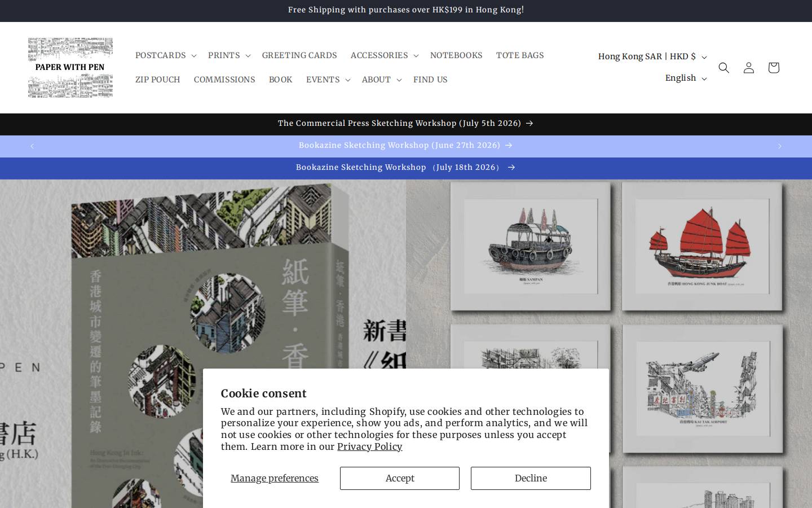The image size is (812, 508).
Task: Open Bookazine Workshop June 27th link
Action: coord(405,145)
